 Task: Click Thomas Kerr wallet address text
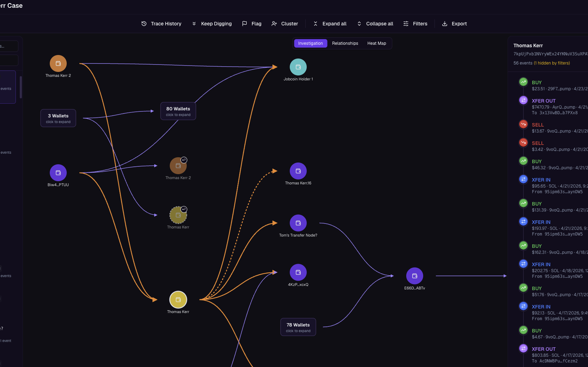click(551, 54)
